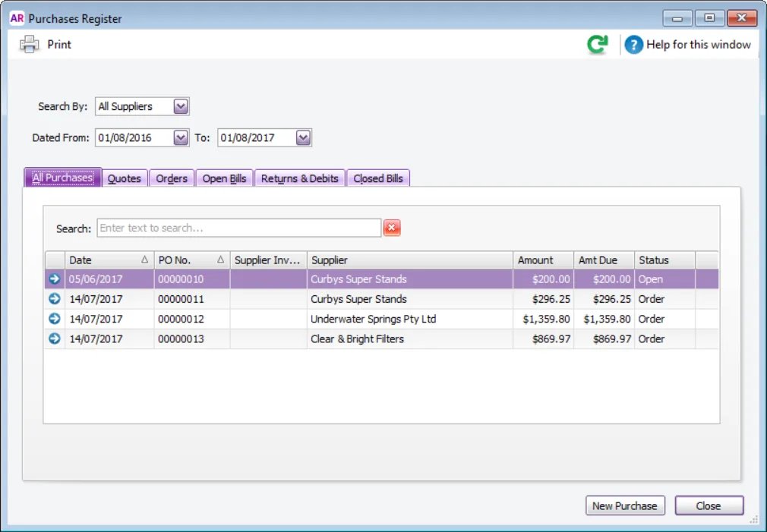Open purchase 00000012 via its arrow icon
The width and height of the screenshot is (767, 532).
coord(54,319)
